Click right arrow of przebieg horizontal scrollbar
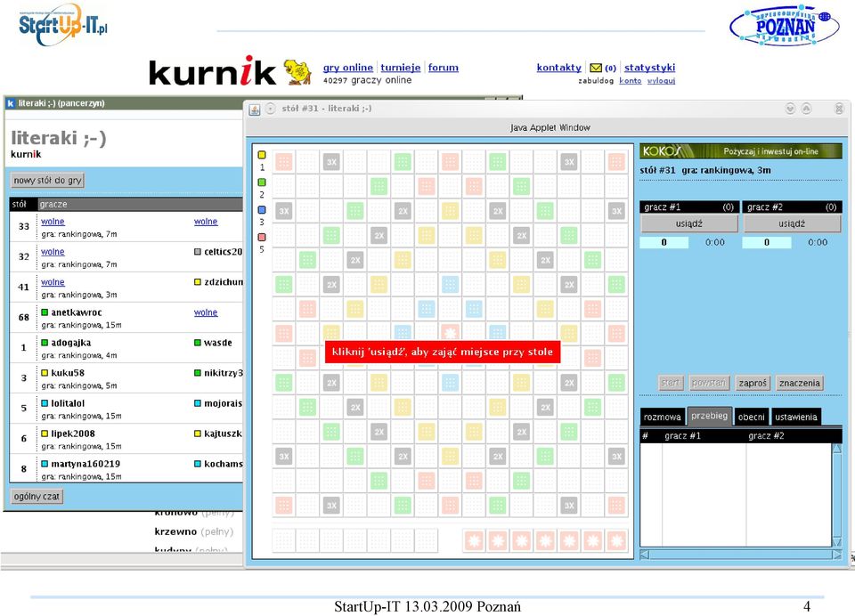This screenshot has width=855, height=616. point(837,555)
